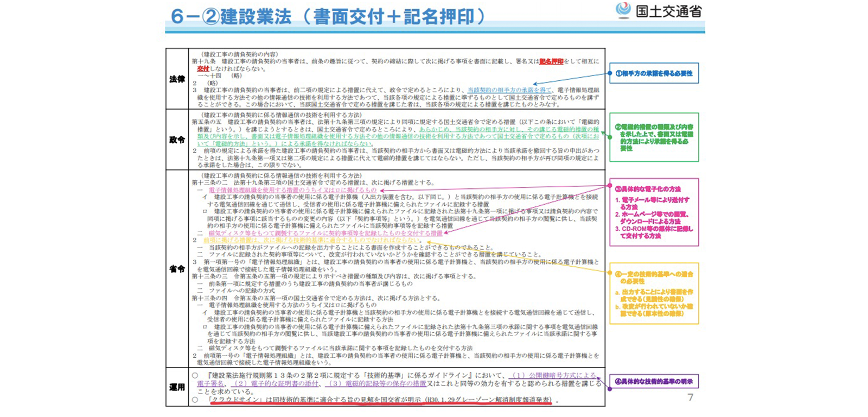Screen dimensions: 868x417
Task: Click callout ④一定の技術的基準への適合の必要性
Action: (x=654, y=277)
